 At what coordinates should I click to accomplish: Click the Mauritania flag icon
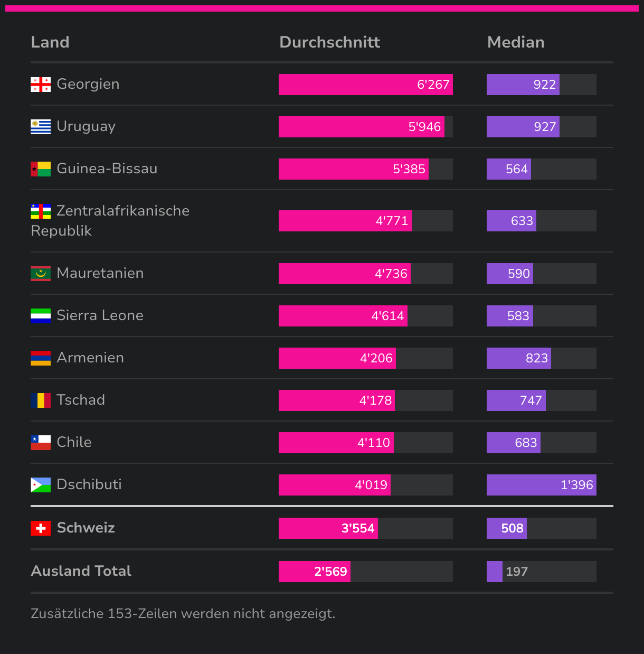[x=41, y=274]
